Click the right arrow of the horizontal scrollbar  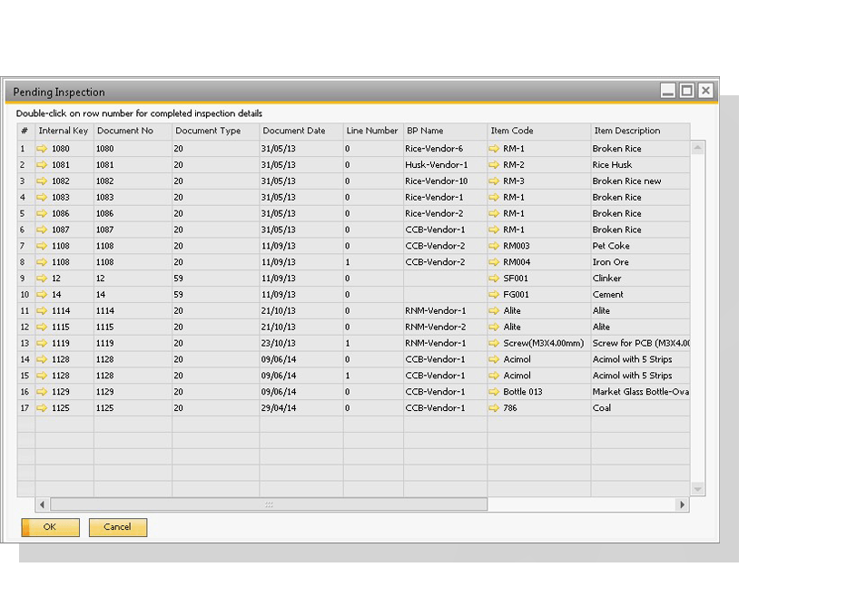point(684,503)
